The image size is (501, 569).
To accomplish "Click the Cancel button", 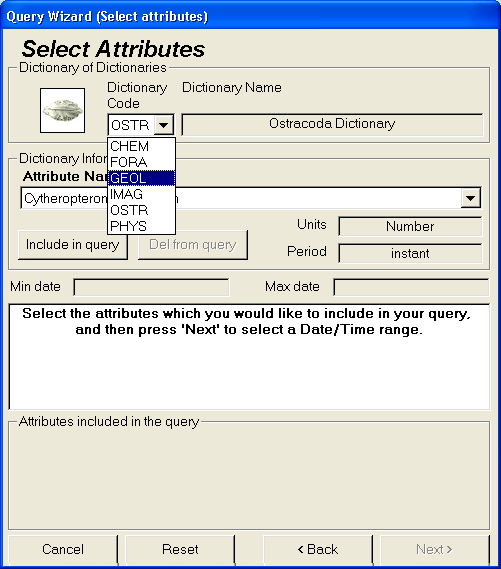I will click(63, 549).
